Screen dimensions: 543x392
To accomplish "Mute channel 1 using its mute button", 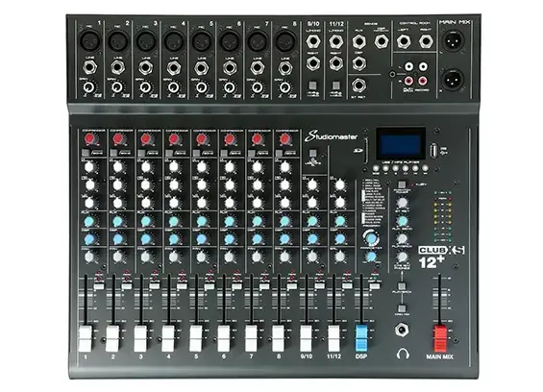I will click(x=99, y=286).
